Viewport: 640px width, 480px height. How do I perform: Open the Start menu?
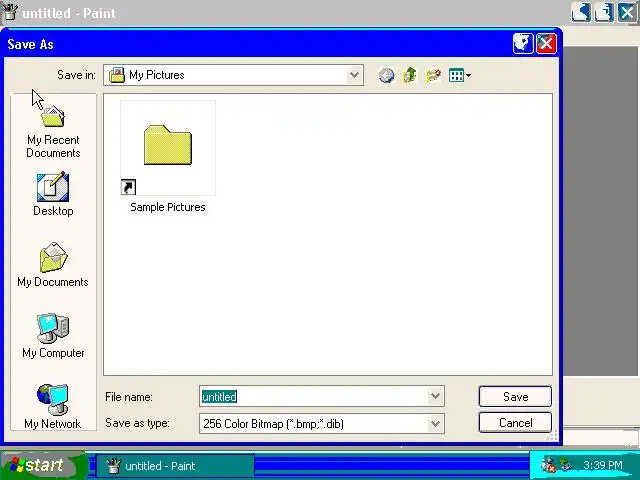[41, 465]
